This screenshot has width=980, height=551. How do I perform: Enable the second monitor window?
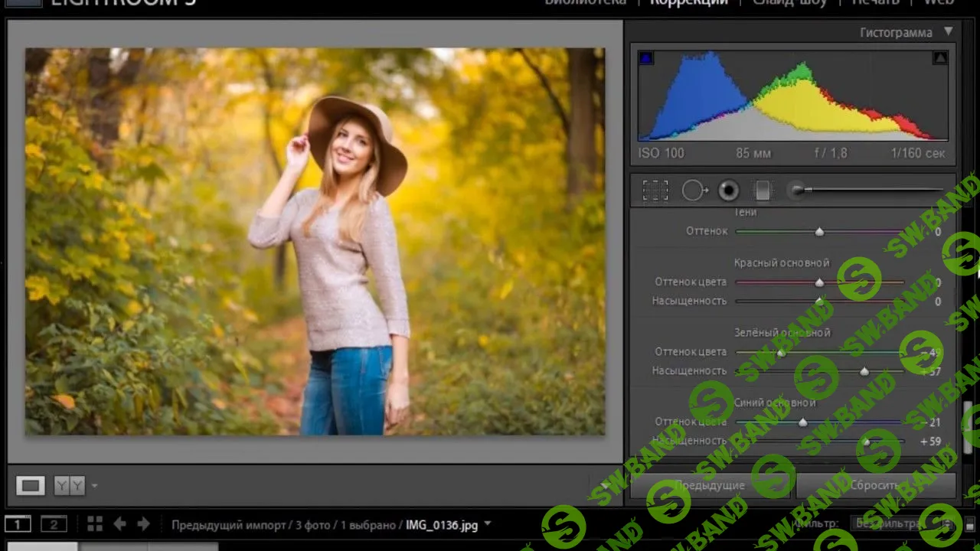tap(53, 523)
